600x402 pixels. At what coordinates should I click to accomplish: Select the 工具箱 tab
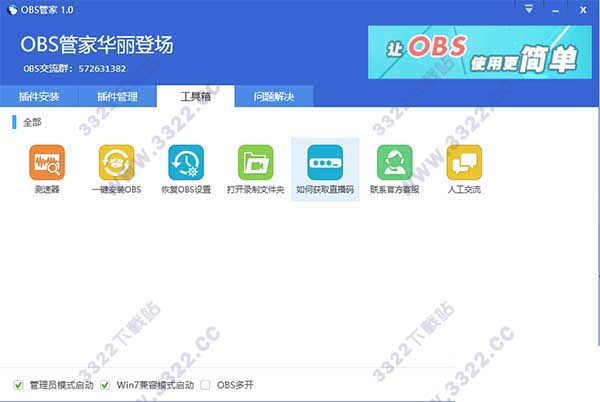tap(196, 96)
